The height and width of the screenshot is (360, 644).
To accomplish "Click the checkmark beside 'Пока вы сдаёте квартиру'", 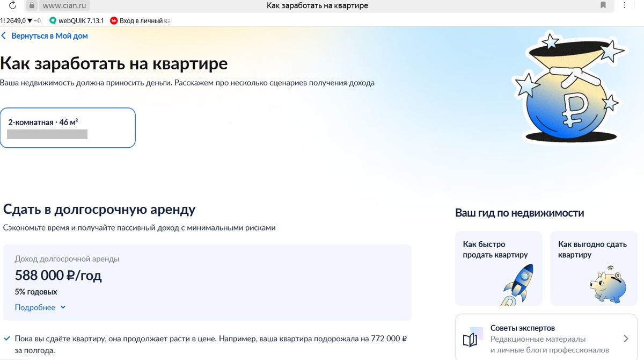I will pyautogui.click(x=6, y=339).
